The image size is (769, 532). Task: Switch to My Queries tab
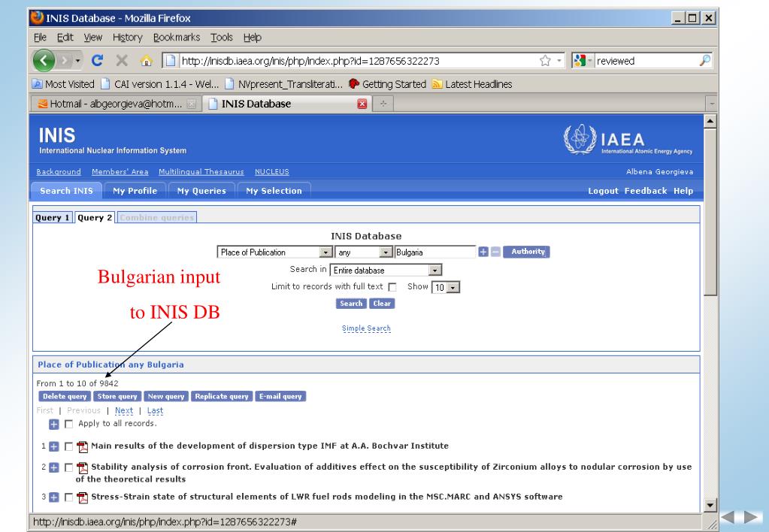[201, 191]
